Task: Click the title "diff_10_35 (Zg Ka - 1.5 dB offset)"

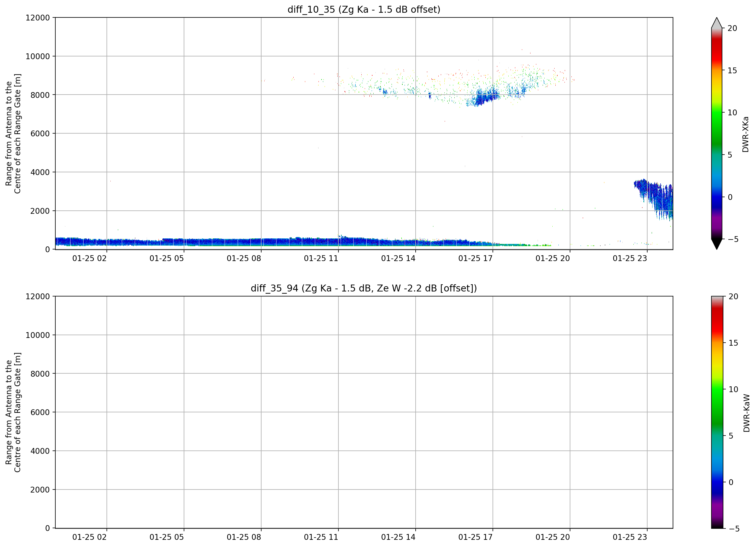Action: pyautogui.click(x=364, y=10)
